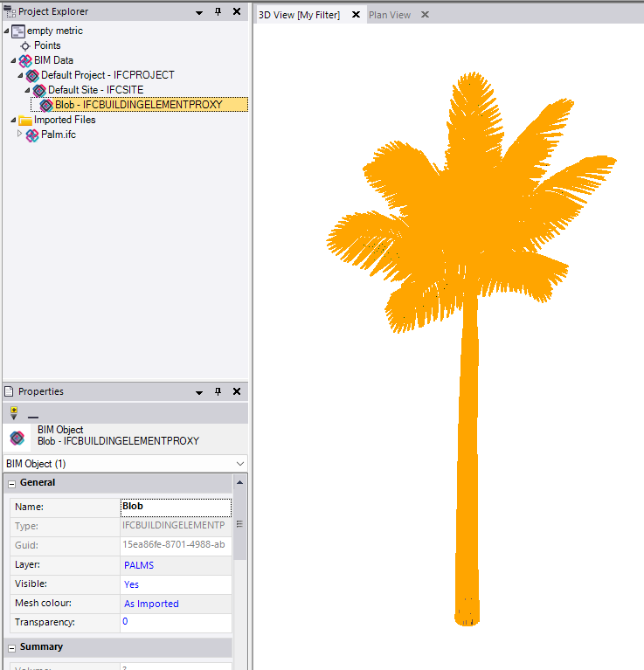Click the Mesh colour: property label
Screen dimensions: 644x670
tap(43, 603)
